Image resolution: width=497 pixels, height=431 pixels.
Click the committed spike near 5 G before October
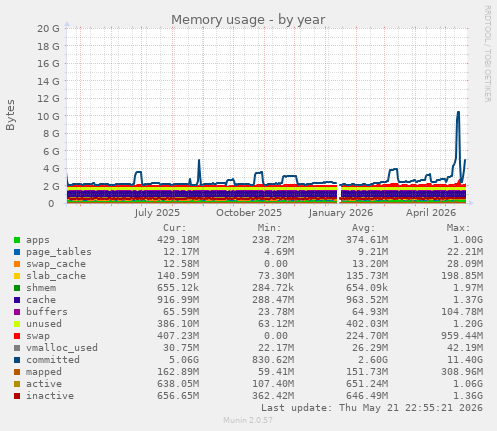[199, 161]
